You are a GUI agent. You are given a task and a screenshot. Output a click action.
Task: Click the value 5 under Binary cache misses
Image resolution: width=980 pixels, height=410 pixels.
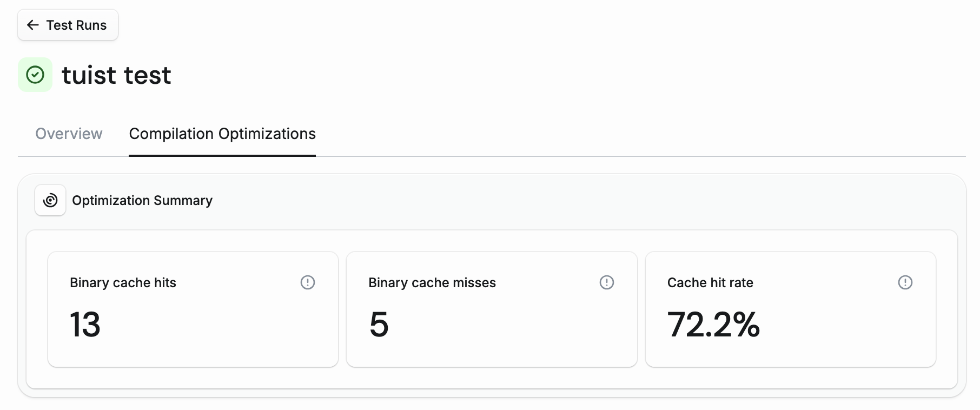(x=379, y=325)
